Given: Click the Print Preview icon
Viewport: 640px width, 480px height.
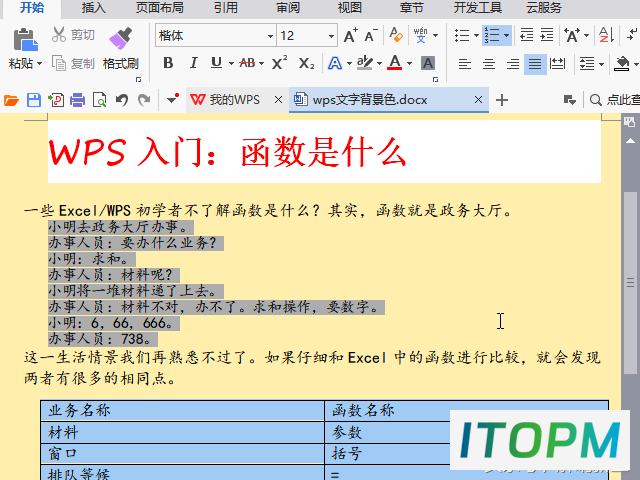Looking at the screenshot, I should [x=100, y=100].
